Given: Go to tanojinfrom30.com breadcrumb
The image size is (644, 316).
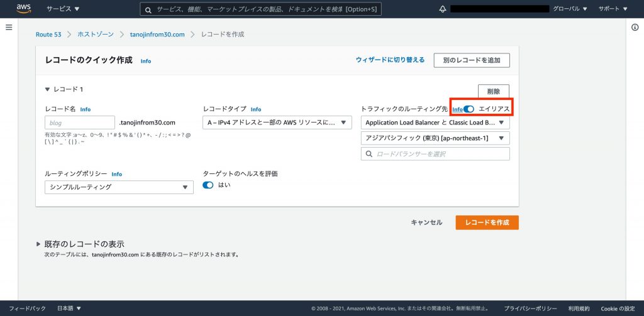Looking at the screenshot, I should pyautogui.click(x=157, y=35).
